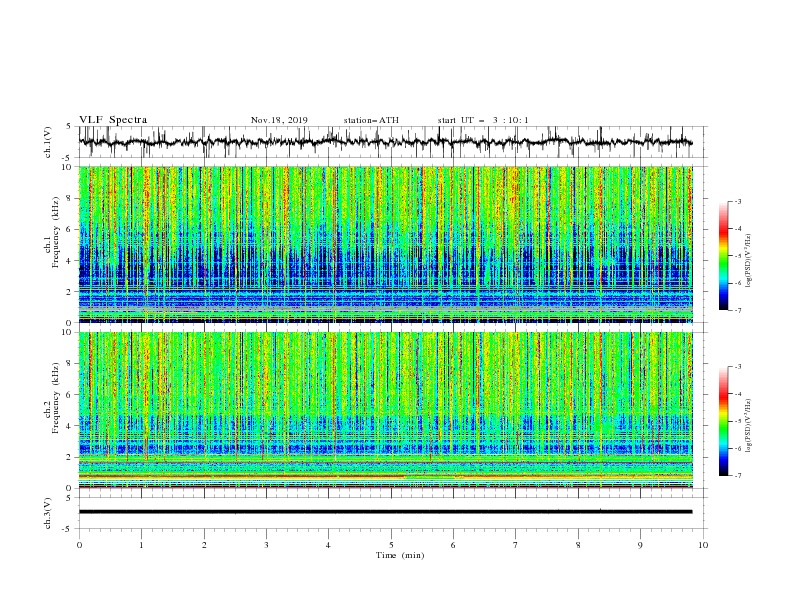This screenshot has height=612, width=792.
Task: Click the ch.3 flat black trace
Action: tap(385, 512)
